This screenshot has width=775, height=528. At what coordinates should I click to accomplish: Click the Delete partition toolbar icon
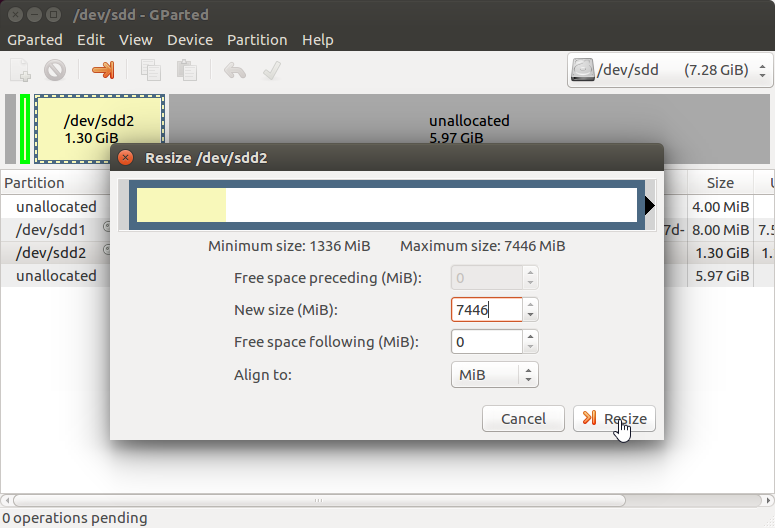click(x=55, y=70)
